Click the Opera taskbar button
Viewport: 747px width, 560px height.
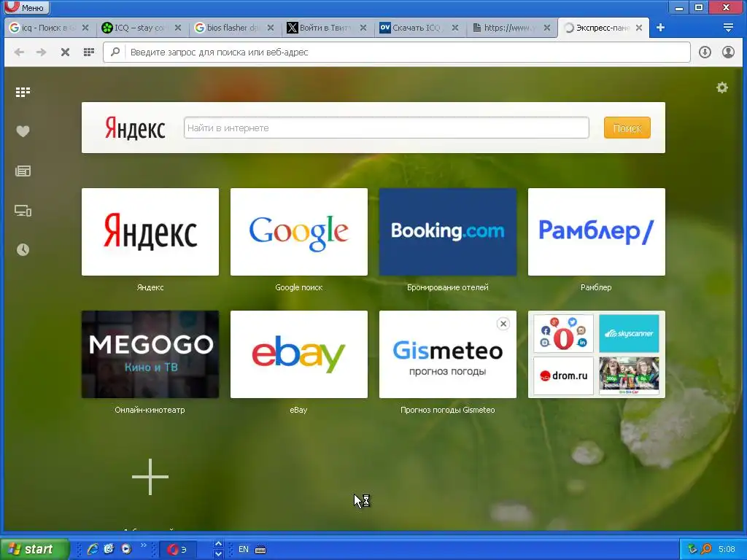tap(178, 550)
